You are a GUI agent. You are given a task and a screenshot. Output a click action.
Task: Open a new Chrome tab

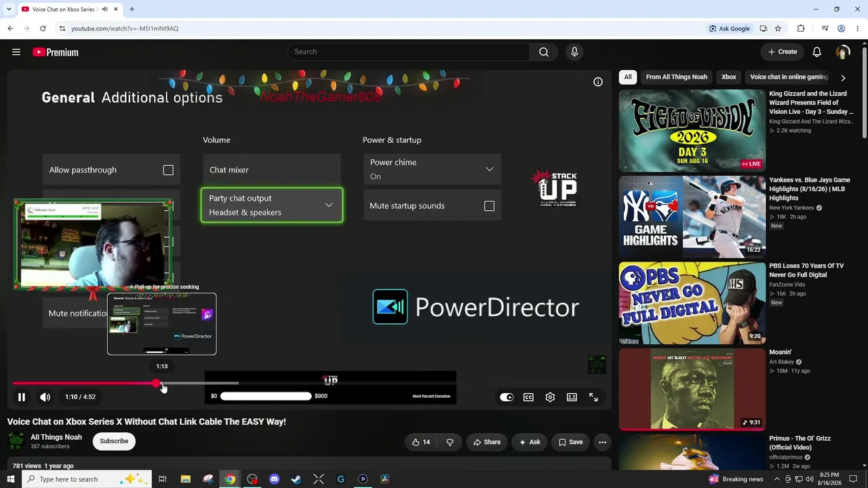coord(132,9)
